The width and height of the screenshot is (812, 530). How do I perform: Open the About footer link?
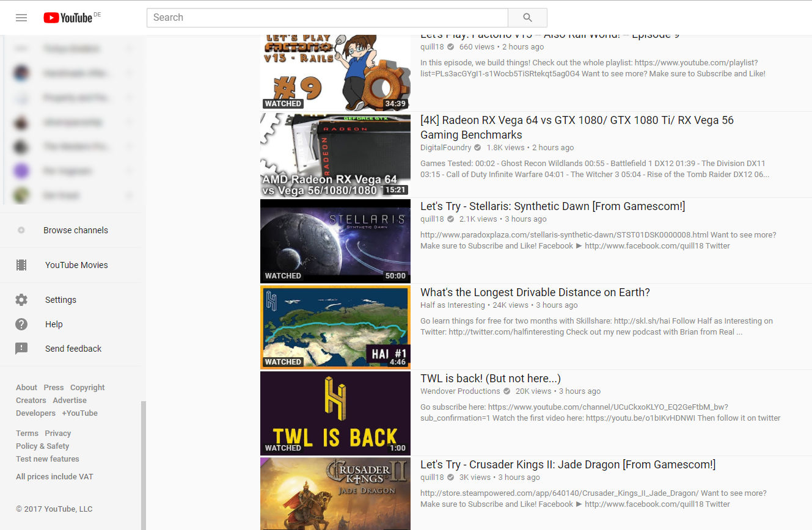point(26,388)
